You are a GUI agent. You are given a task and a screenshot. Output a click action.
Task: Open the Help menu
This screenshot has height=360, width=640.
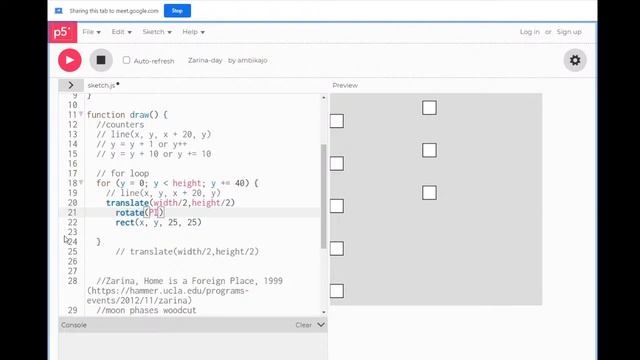[x=193, y=32]
